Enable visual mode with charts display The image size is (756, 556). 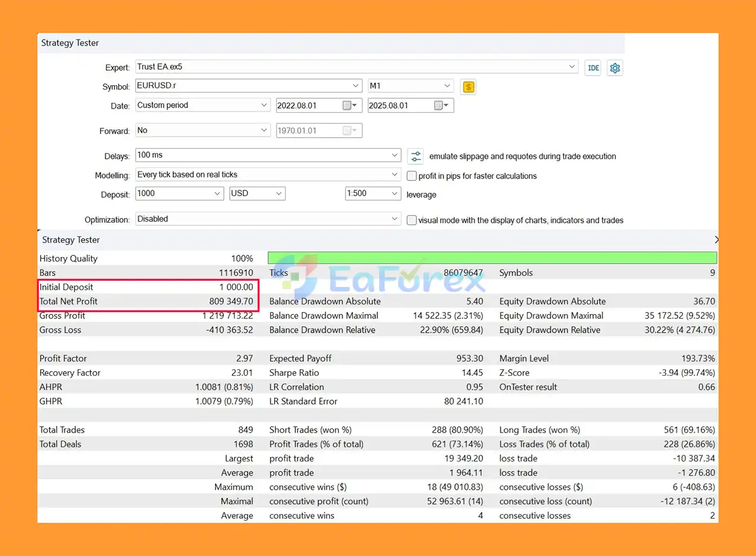point(412,220)
